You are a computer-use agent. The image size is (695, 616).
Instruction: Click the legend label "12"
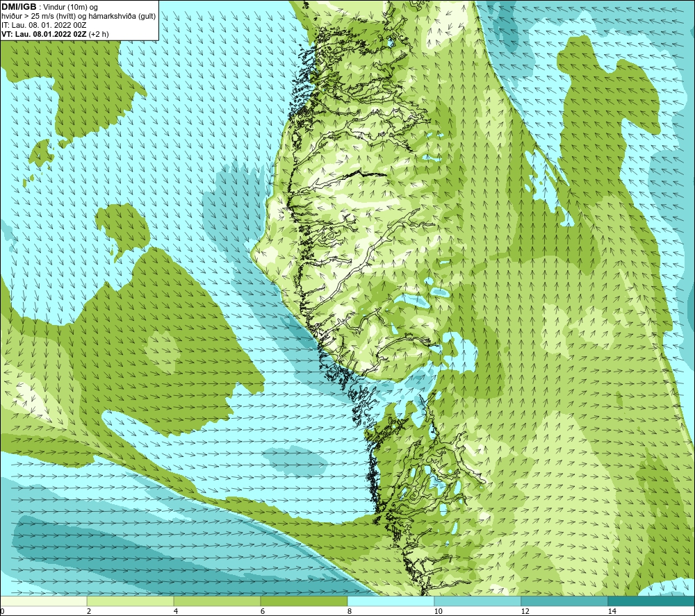point(525,611)
